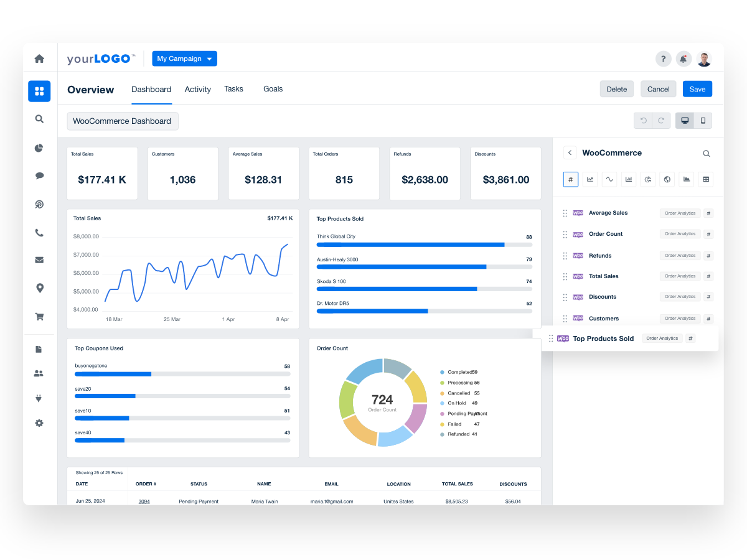The width and height of the screenshot is (747, 560).
Task: Select the world map widget type icon
Action: [x=667, y=179]
